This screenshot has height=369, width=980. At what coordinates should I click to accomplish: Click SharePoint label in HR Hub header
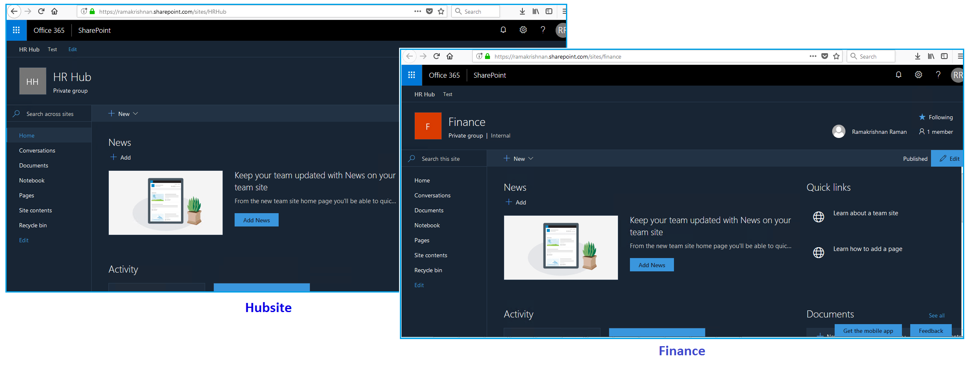[95, 30]
